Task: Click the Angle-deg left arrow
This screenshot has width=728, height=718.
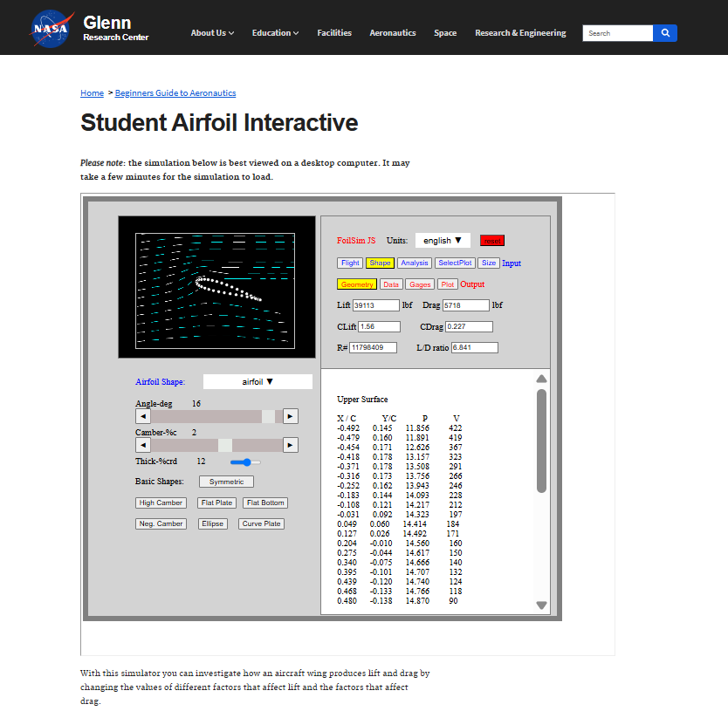Action: coord(143,416)
